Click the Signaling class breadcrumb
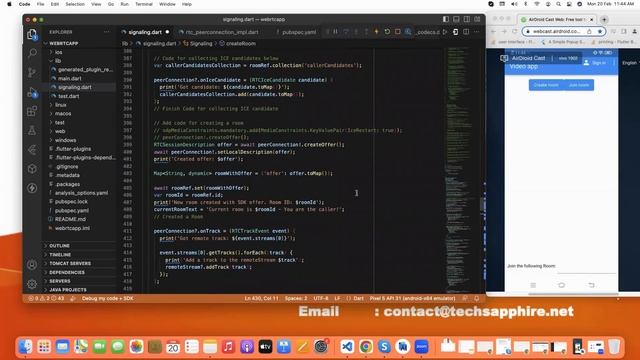640x360 pixels. (201, 43)
